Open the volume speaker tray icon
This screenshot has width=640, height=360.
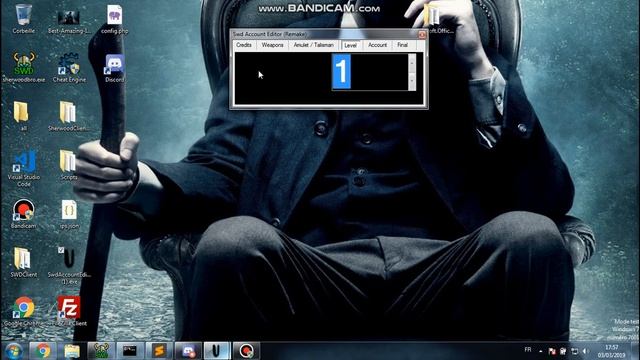coord(586,351)
